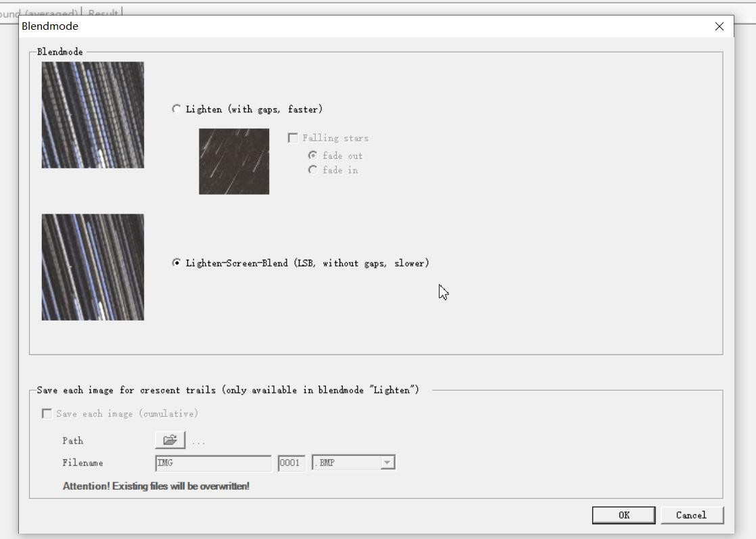Select the Lighten-Screen-Blend (LSB) radio option
Viewport: 756px width, 539px height.
(176, 263)
